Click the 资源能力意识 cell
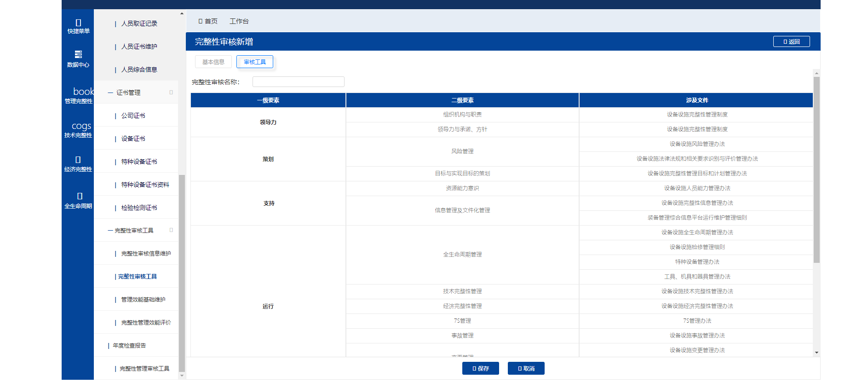This screenshot has width=868, height=383. (x=462, y=188)
